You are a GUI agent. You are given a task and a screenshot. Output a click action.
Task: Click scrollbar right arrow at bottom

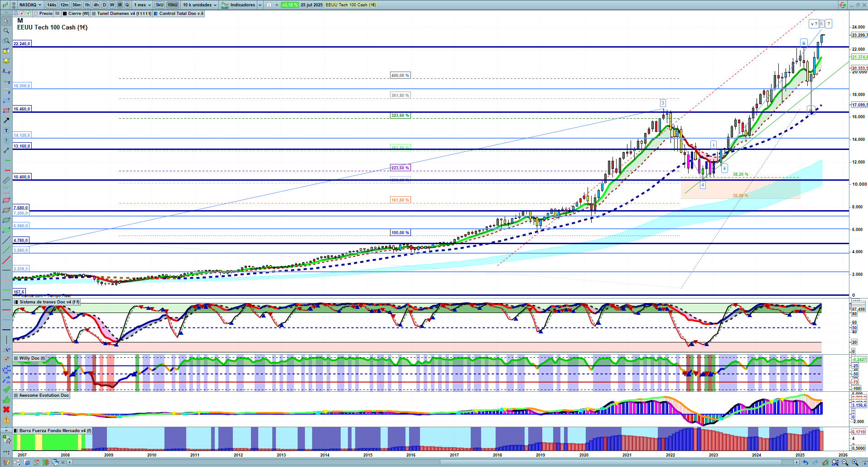coord(797,462)
